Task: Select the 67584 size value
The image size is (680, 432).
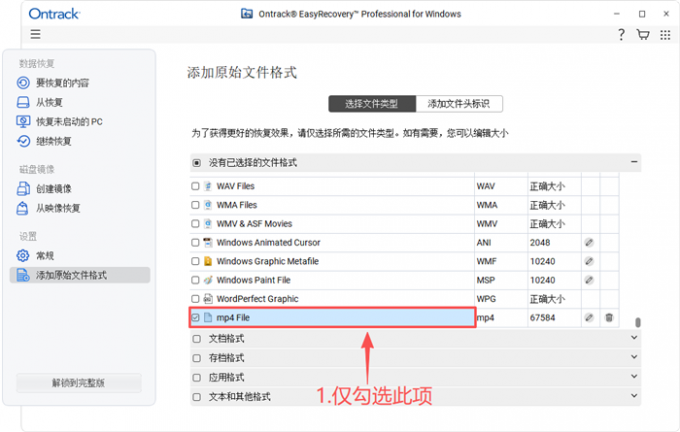Action: coord(542,317)
